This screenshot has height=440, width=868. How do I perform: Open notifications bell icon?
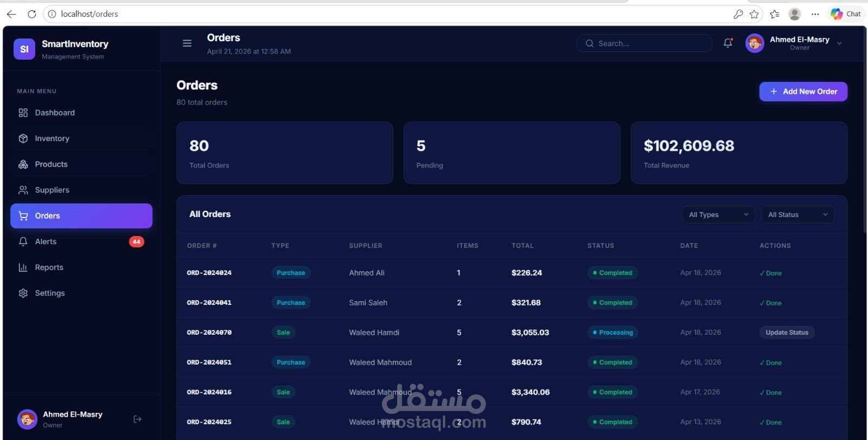[x=728, y=43]
